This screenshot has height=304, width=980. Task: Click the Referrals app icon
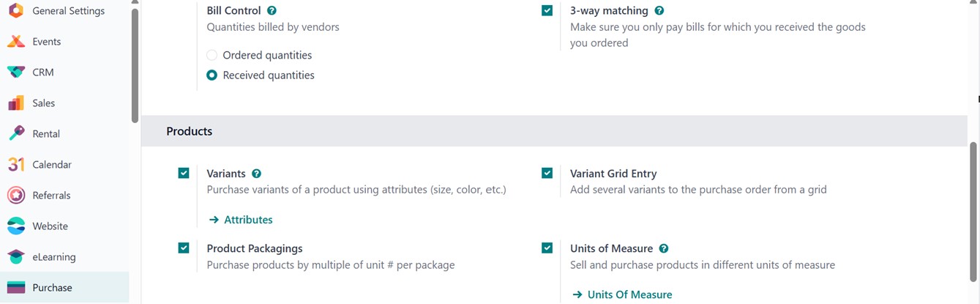16,196
